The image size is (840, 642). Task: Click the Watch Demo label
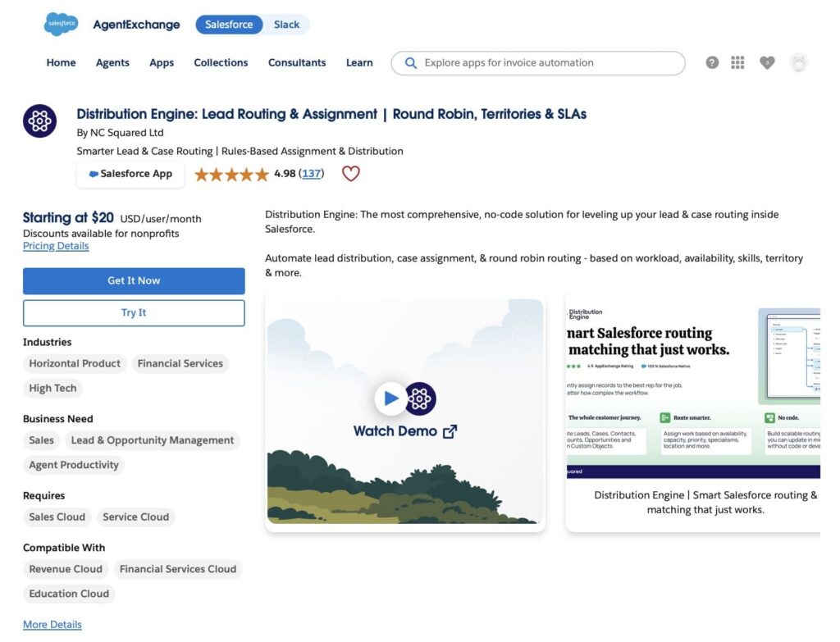(395, 431)
